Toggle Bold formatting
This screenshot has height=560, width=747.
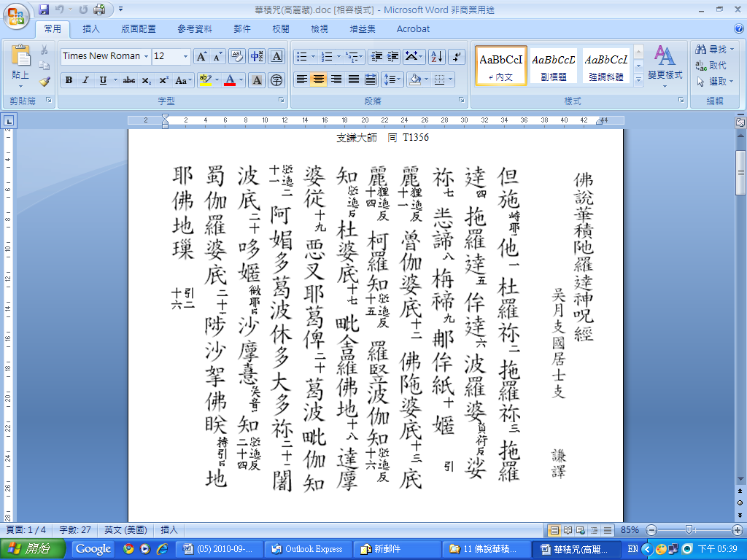pyautogui.click(x=69, y=80)
